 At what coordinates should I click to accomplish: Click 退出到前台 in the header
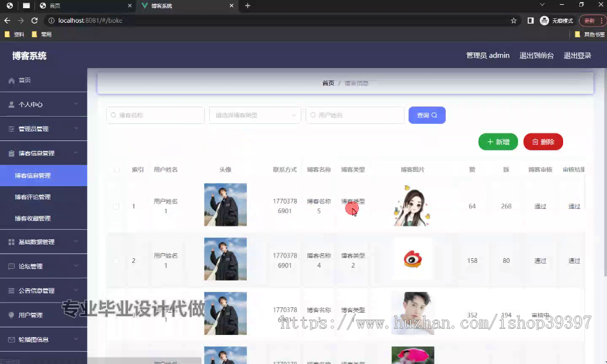(x=536, y=56)
